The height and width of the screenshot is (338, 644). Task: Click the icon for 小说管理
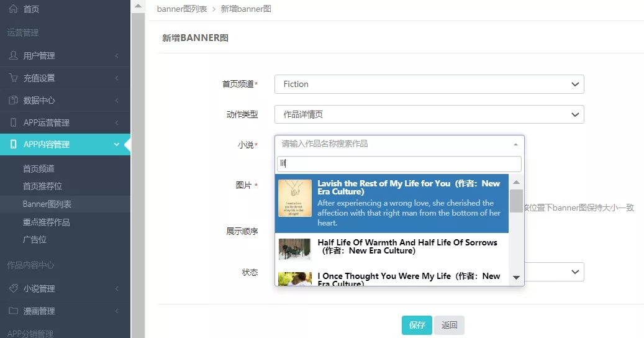(x=13, y=288)
